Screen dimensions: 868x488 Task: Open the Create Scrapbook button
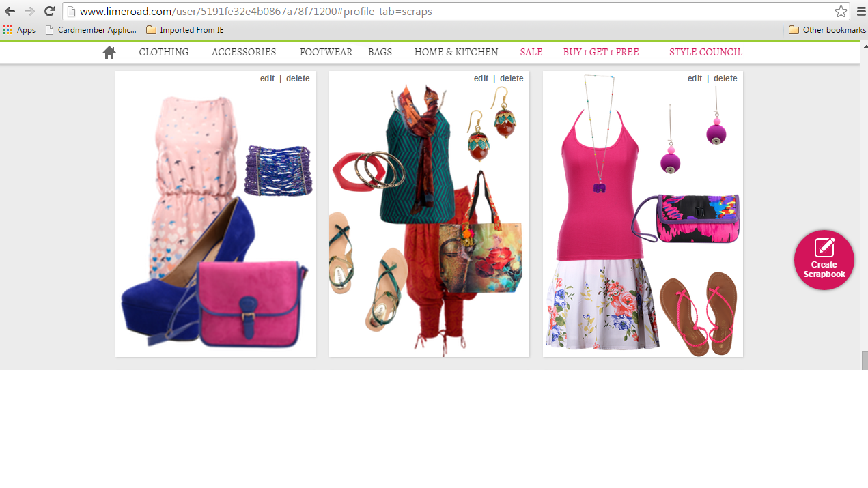(824, 260)
